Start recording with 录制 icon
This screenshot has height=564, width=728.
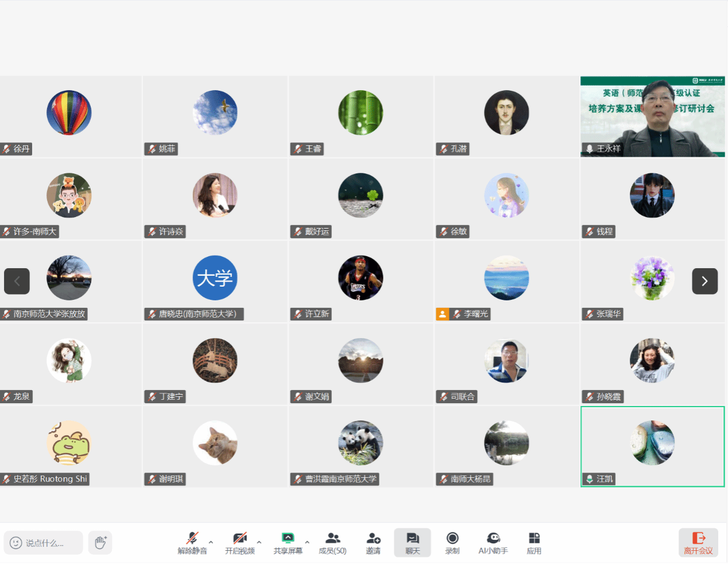point(452,543)
